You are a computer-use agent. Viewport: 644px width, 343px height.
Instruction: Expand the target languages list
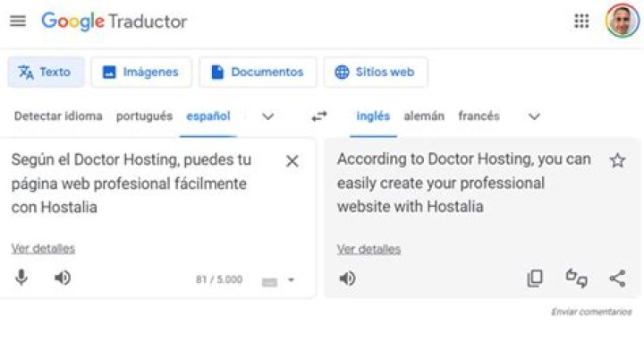click(x=534, y=116)
